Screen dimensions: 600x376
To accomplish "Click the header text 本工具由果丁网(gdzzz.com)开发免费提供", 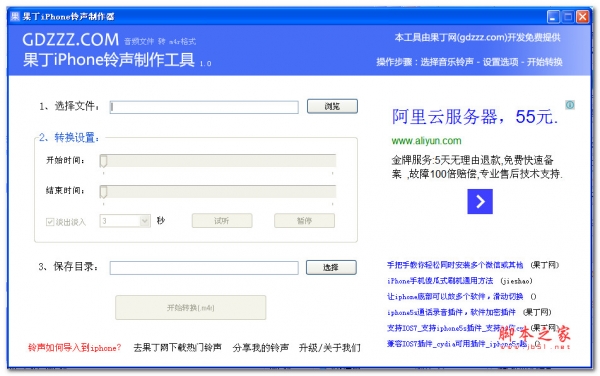I will pyautogui.click(x=478, y=37).
